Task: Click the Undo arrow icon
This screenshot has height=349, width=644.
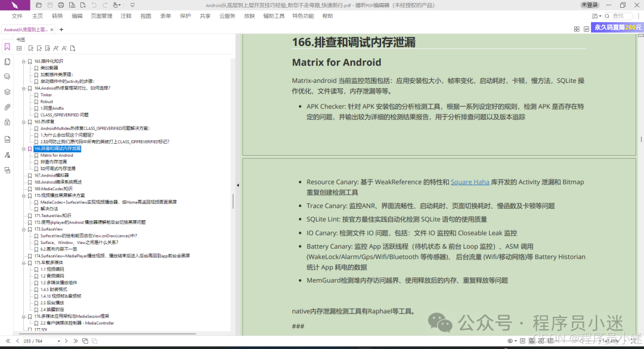Action: pos(94,5)
